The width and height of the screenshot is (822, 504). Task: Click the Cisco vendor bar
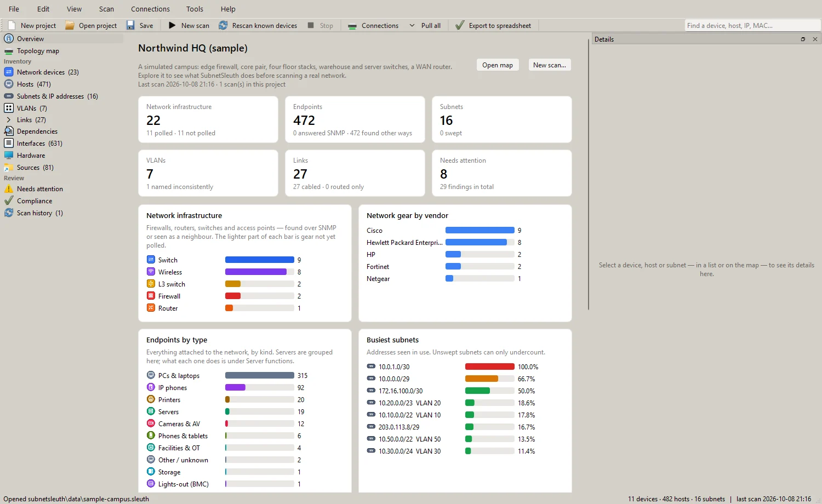[x=480, y=230]
